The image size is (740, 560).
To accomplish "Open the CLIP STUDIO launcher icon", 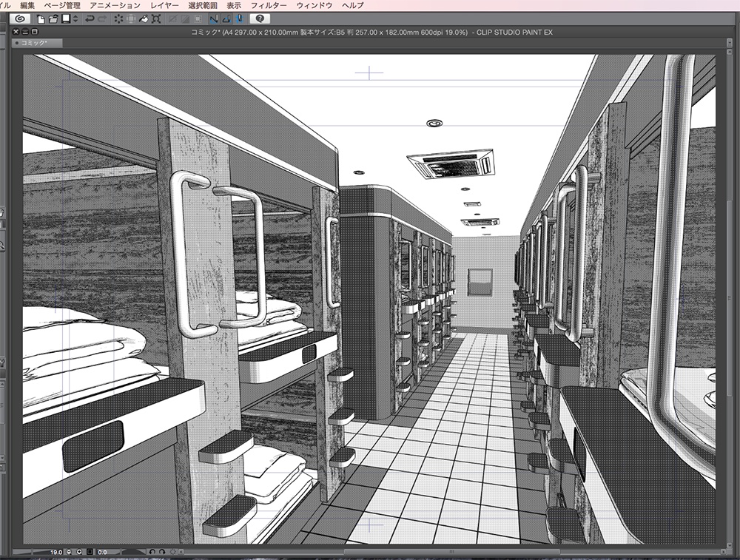I will [x=19, y=19].
